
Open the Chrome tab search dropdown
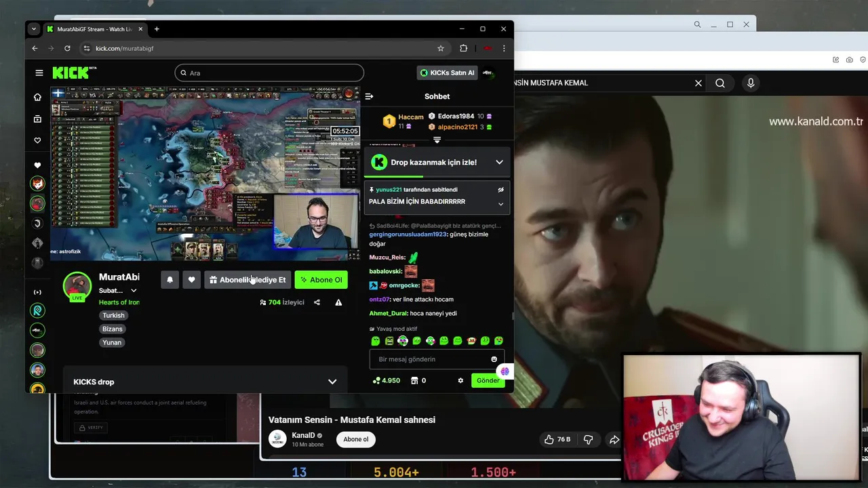pyautogui.click(x=34, y=29)
